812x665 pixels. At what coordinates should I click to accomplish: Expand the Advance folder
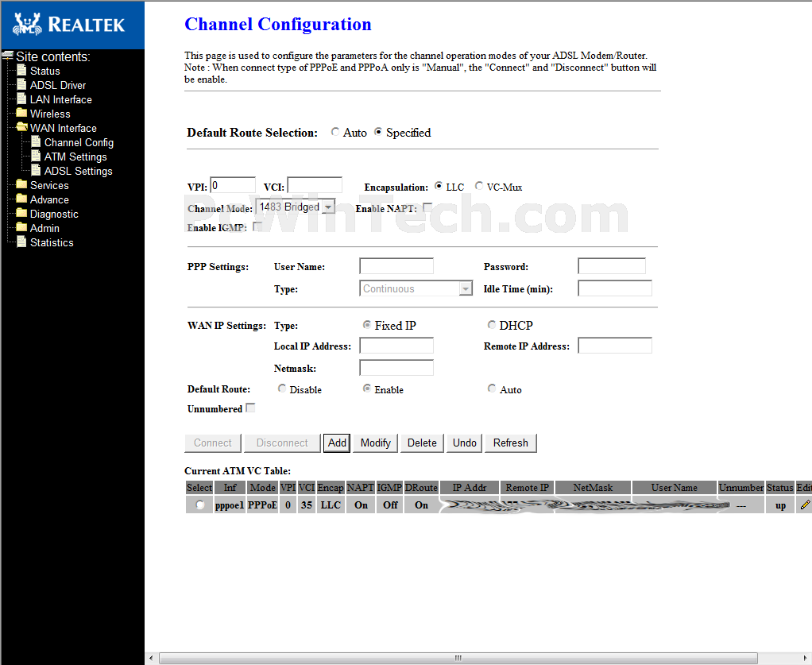pyautogui.click(x=49, y=199)
